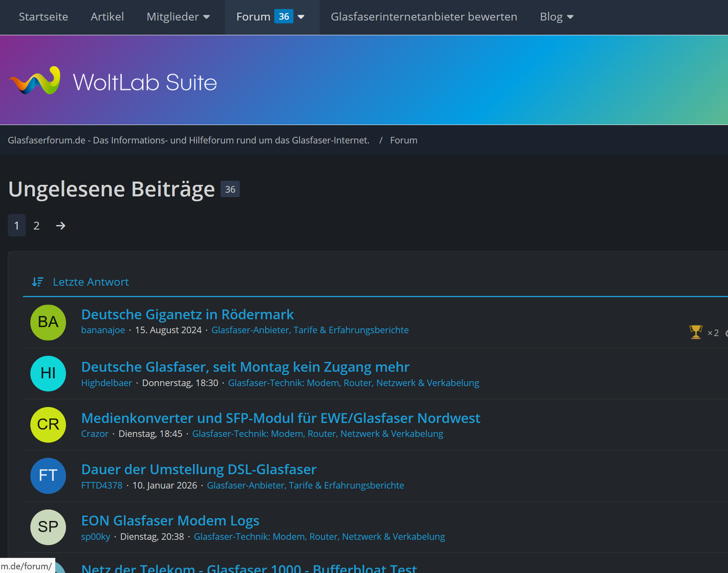Click the date 10. Januar 2026
This screenshot has height=573, width=728.
click(165, 485)
